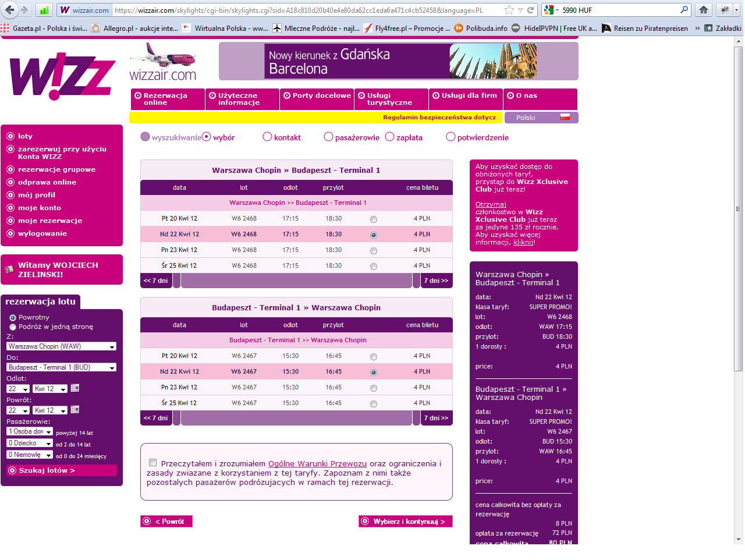This screenshot has height=560, width=745.
Task: Open the HideIPVPN bookmark
Action: tap(554, 28)
